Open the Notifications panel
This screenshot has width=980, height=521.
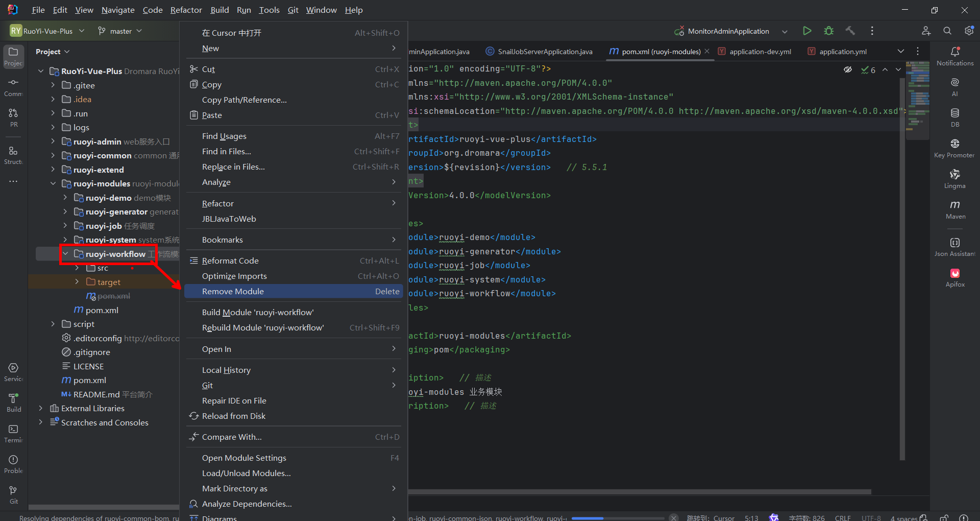coord(955,56)
